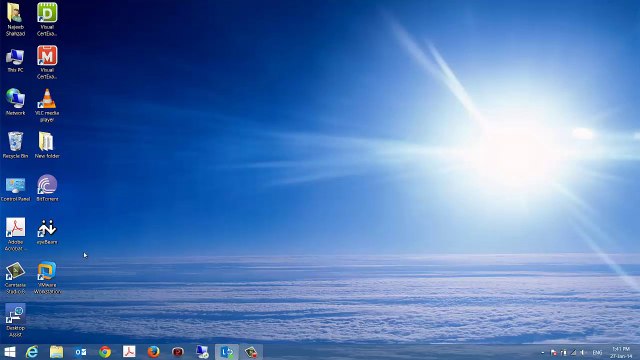Open the taskbar clock and date
Screen dimensions: 640x360
[x=621, y=353]
